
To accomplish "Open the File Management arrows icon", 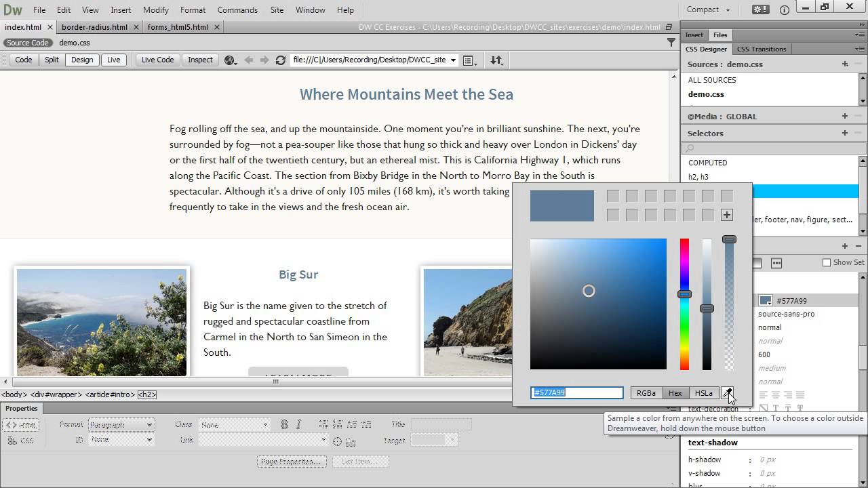I will click(496, 60).
